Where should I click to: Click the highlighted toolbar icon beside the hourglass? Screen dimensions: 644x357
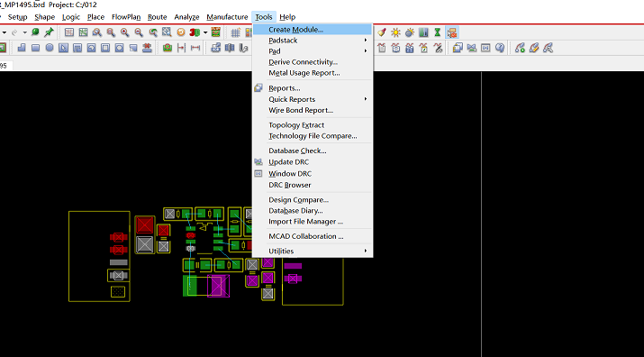tap(452, 32)
